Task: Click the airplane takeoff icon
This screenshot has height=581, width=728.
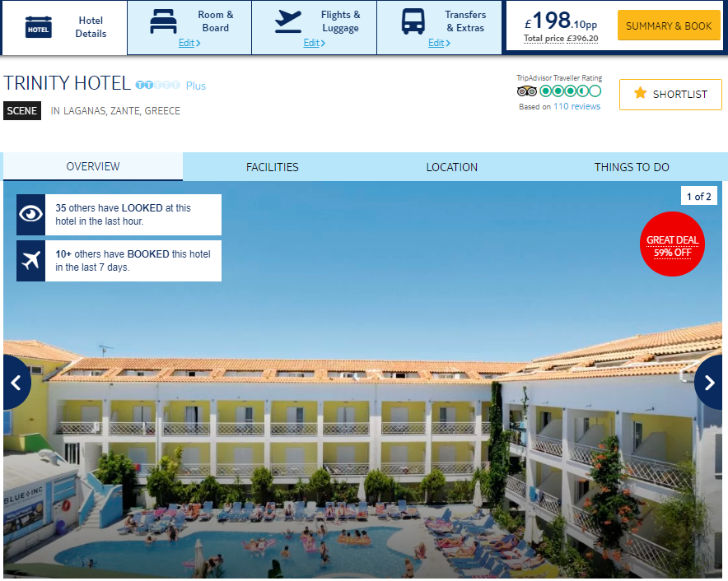Action: (x=288, y=21)
